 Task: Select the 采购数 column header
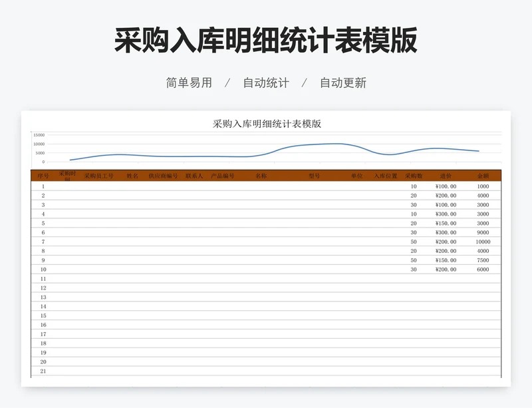coord(414,176)
